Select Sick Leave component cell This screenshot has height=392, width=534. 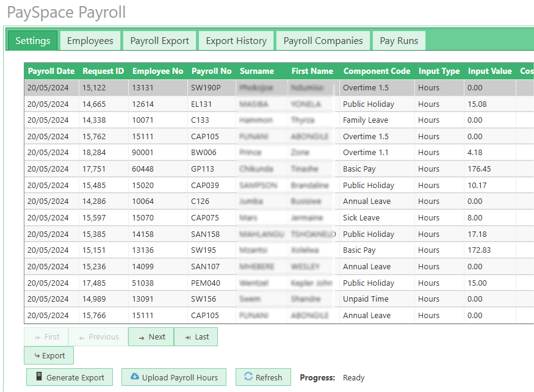pyautogui.click(x=377, y=217)
